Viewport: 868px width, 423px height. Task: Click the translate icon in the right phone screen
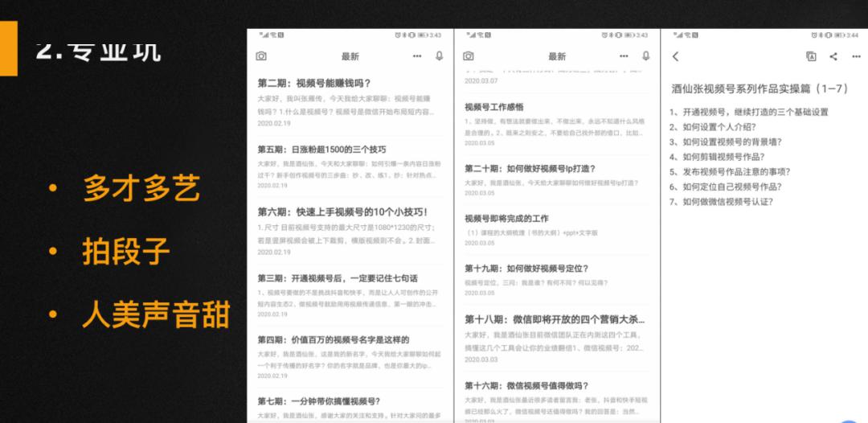[812, 56]
